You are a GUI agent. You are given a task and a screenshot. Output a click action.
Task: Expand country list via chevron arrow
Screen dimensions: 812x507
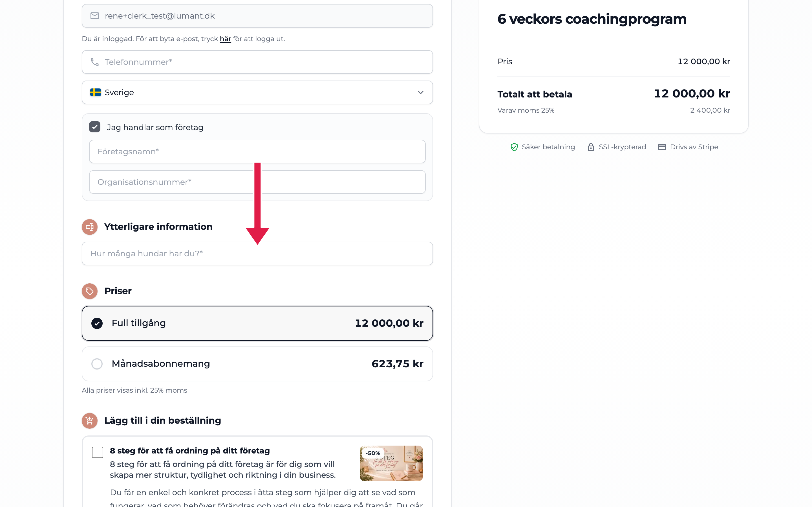pos(420,92)
